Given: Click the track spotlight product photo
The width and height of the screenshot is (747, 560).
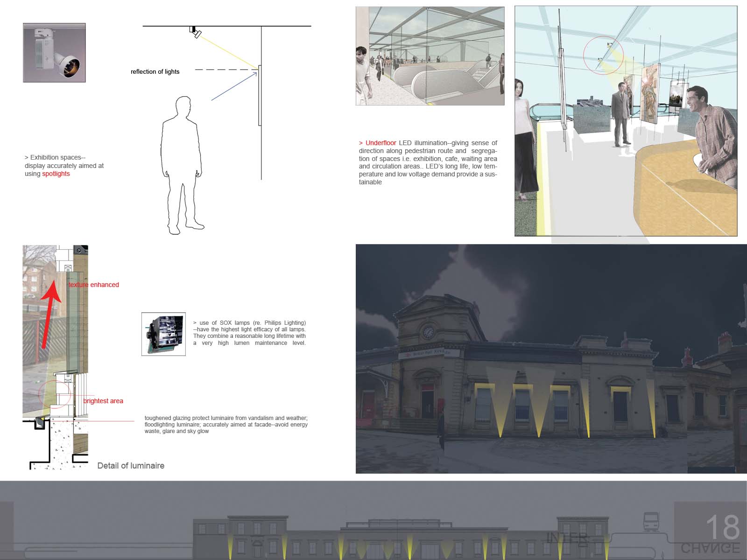Looking at the screenshot, I should click(x=54, y=53).
